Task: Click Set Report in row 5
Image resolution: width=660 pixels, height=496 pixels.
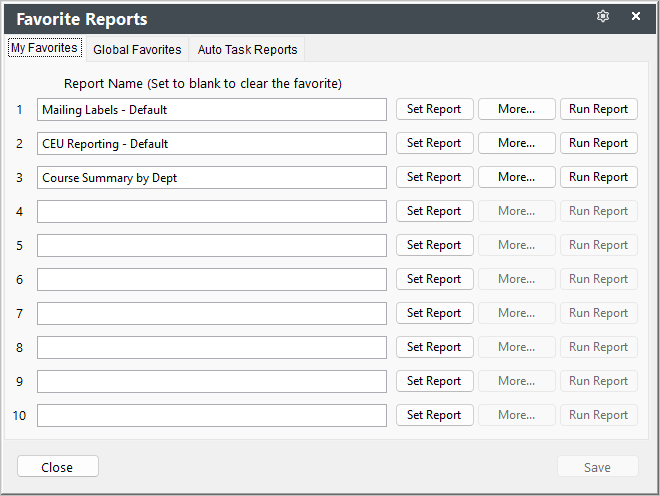Action: (x=434, y=245)
